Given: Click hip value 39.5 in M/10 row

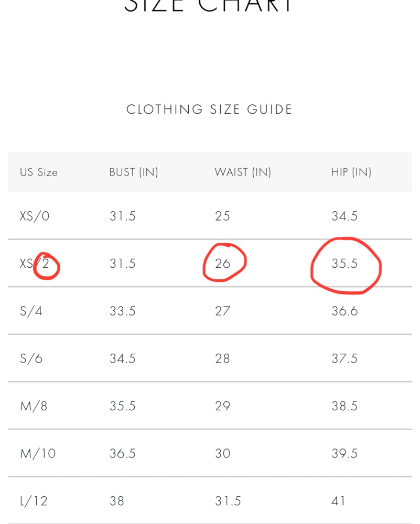Looking at the screenshot, I should pyautogui.click(x=344, y=453).
